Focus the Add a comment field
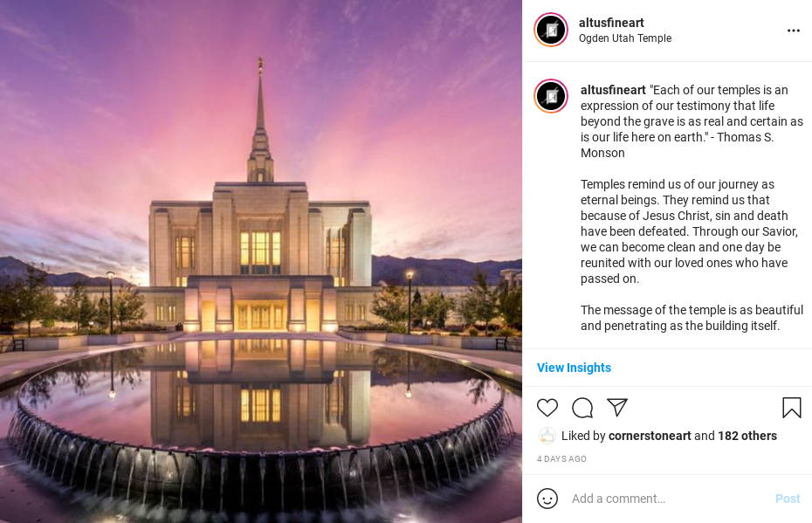The image size is (812, 523). coord(668,499)
